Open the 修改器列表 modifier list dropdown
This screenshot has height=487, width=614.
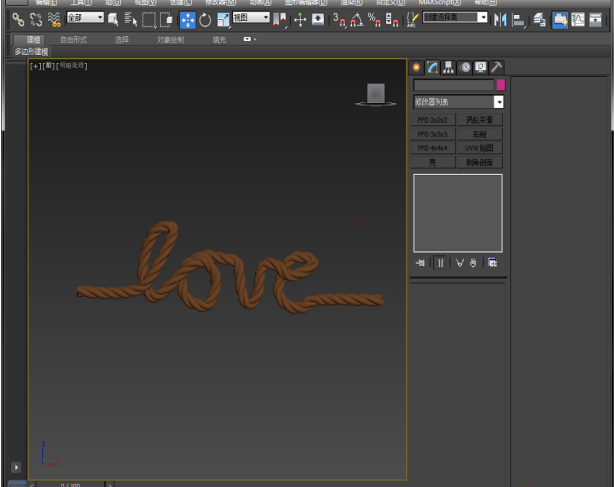(x=458, y=102)
